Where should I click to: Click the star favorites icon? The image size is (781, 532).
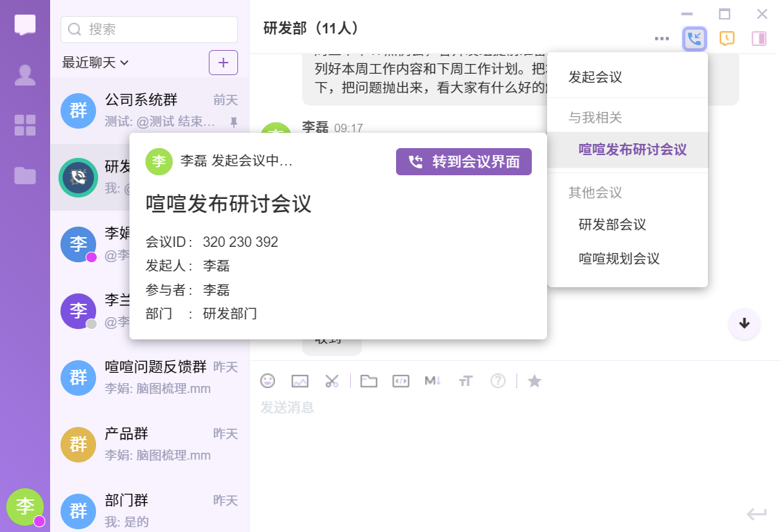(x=535, y=381)
